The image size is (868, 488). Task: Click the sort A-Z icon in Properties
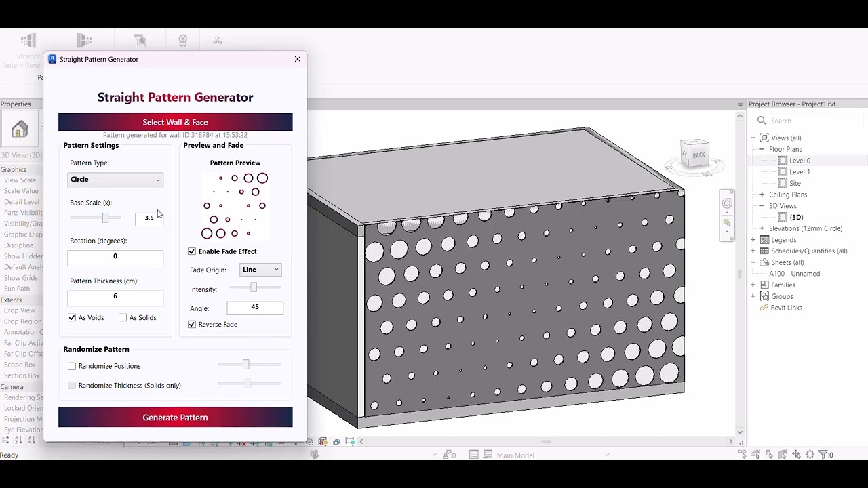18,441
